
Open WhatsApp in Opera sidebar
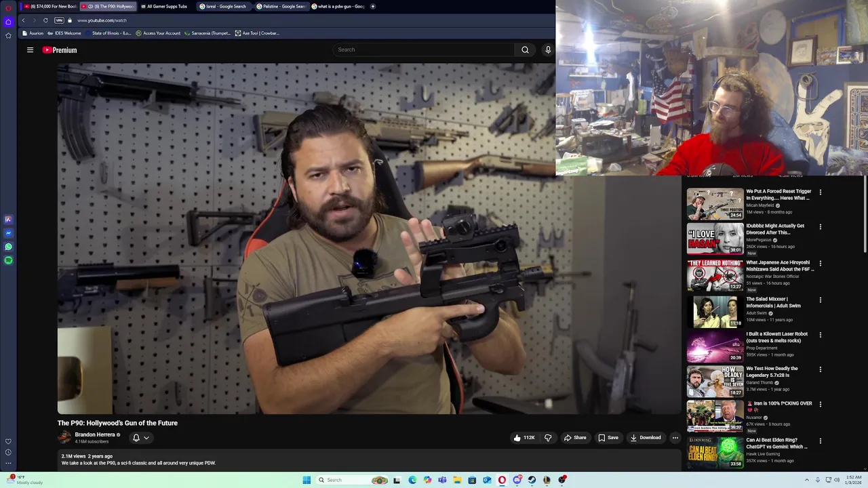pyautogui.click(x=8, y=247)
